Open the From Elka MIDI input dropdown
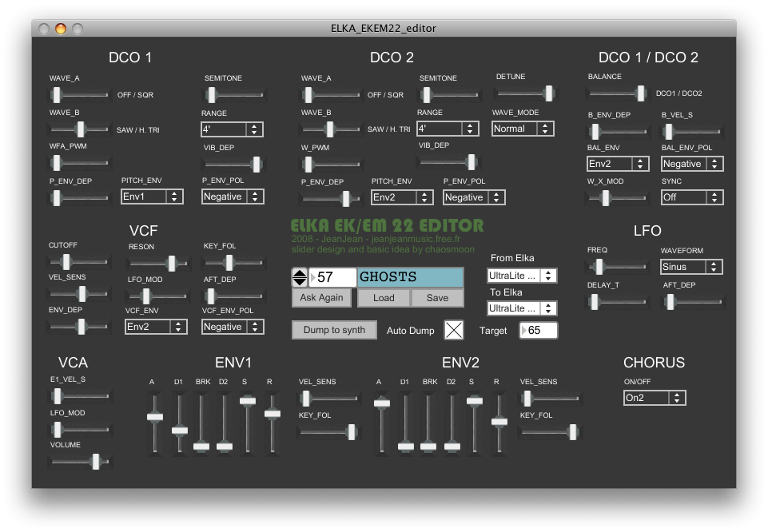Screen dimensions: 768x532 point(522,276)
